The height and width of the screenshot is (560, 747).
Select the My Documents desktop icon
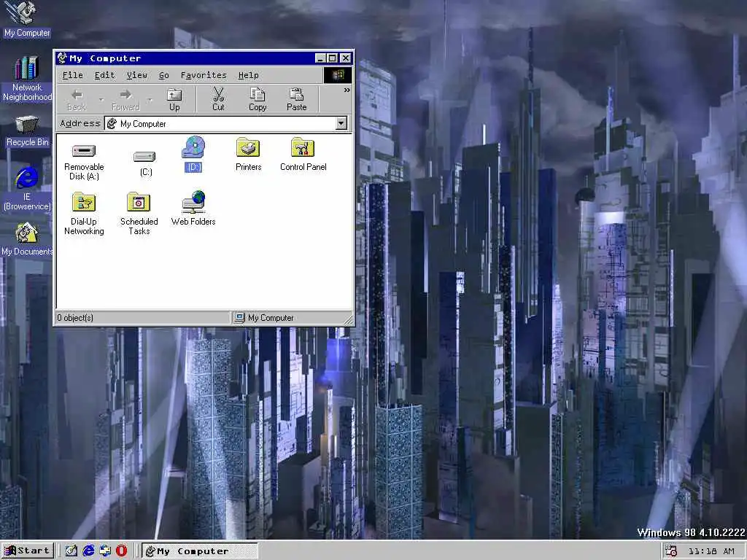pos(27,239)
